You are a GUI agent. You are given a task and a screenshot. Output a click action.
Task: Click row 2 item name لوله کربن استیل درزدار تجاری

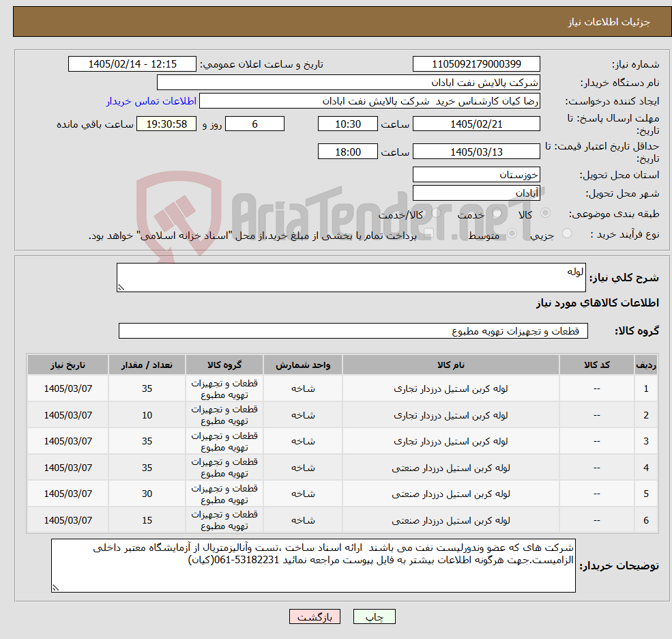click(x=450, y=415)
